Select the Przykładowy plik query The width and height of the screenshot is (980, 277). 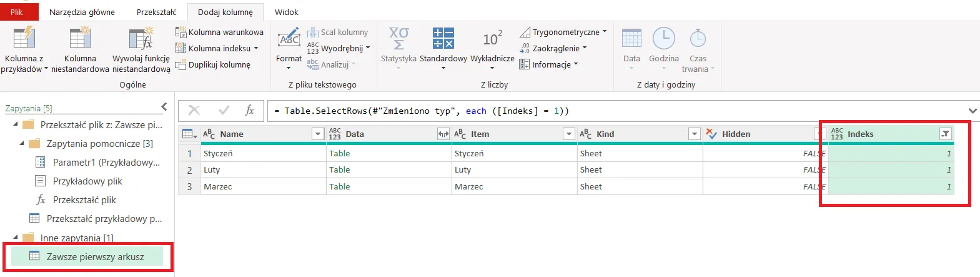pos(87,181)
